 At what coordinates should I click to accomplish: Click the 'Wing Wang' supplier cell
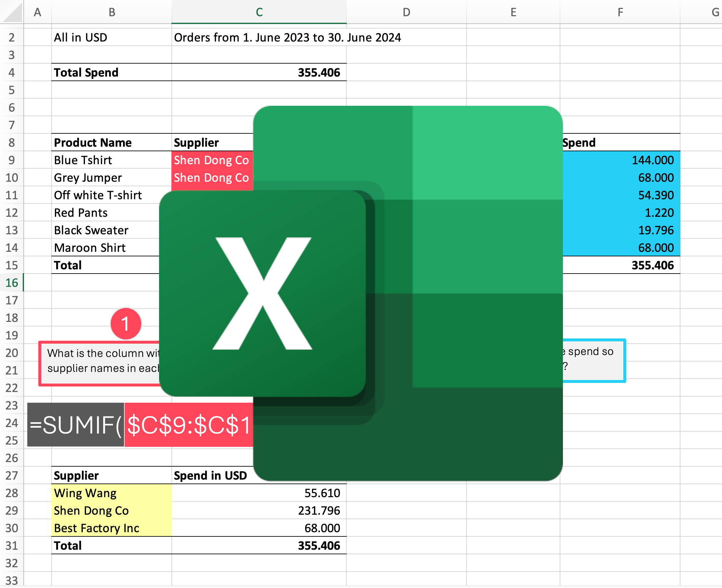point(111,493)
